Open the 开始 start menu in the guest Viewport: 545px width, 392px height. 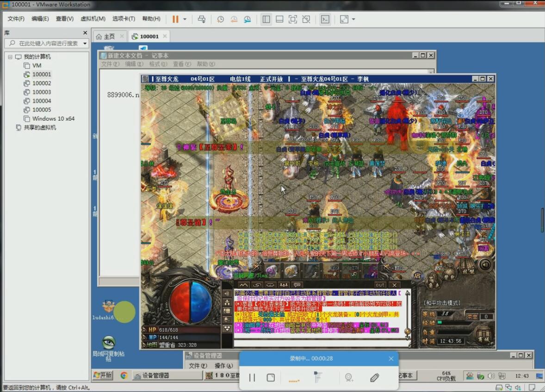[x=103, y=375]
